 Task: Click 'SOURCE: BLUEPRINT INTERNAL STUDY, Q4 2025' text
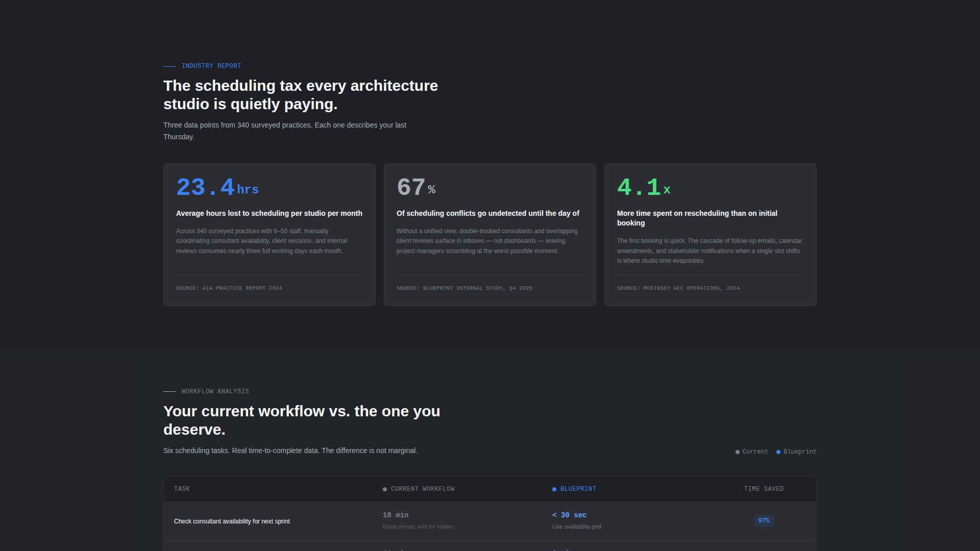point(464,288)
